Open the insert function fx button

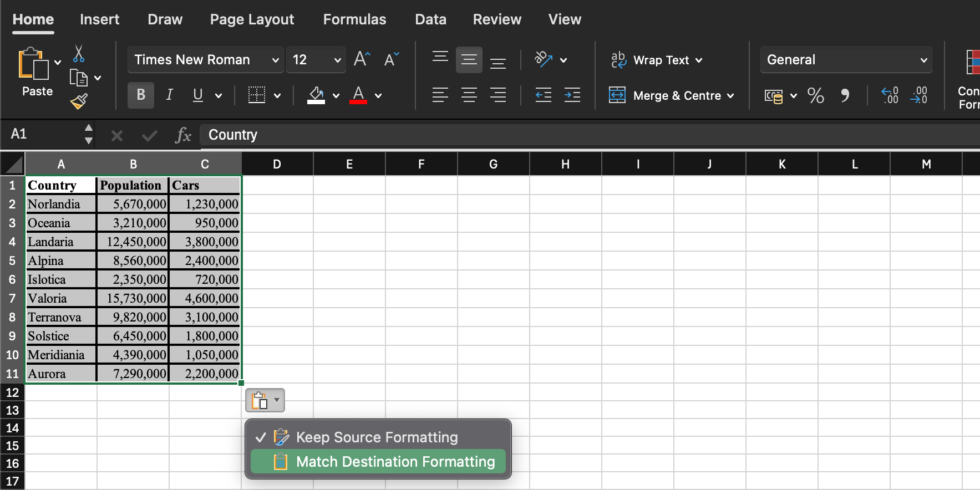point(183,135)
